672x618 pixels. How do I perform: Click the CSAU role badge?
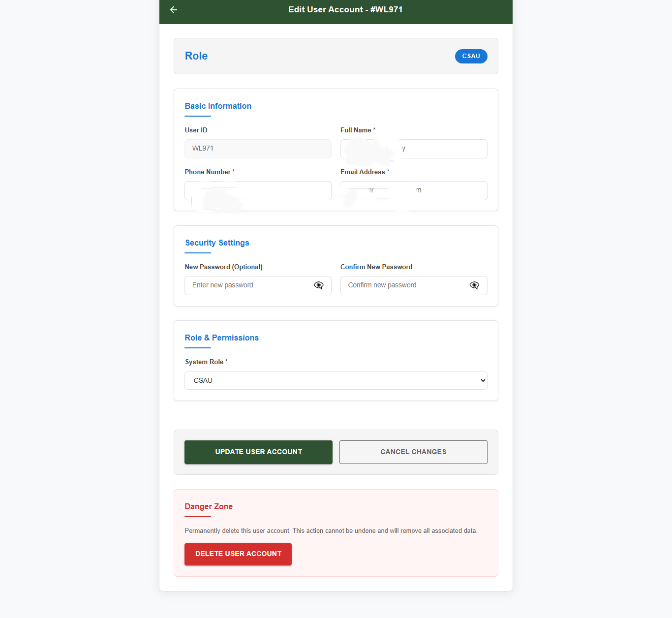click(x=471, y=56)
